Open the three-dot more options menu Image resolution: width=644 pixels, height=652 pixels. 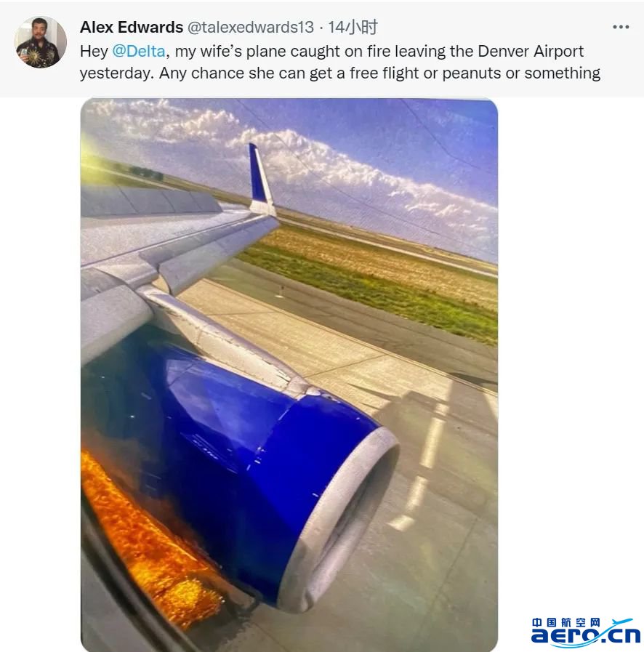click(620, 27)
